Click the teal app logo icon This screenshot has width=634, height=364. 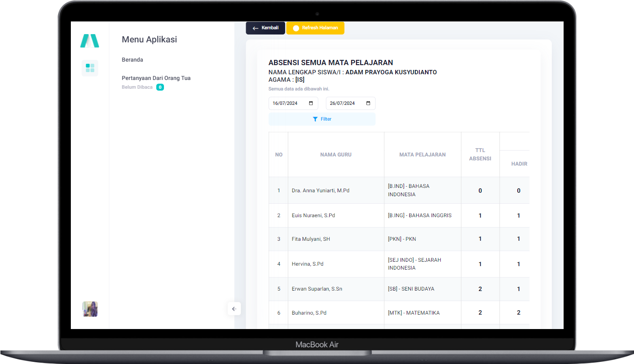(90, 41)
